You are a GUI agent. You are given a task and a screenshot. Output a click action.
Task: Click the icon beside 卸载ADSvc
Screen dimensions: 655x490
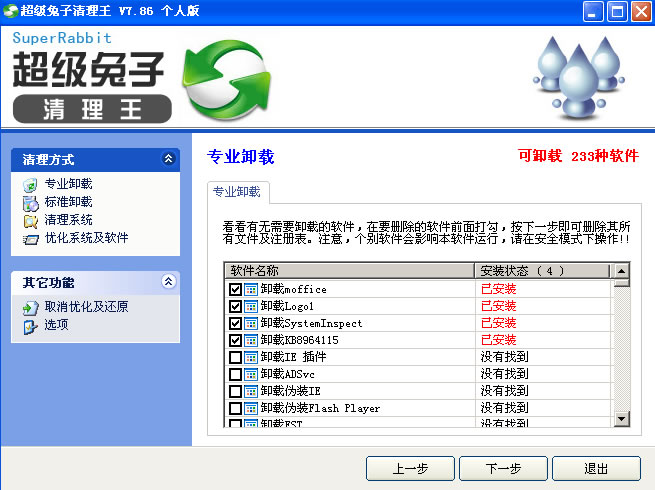pos(251,374)
